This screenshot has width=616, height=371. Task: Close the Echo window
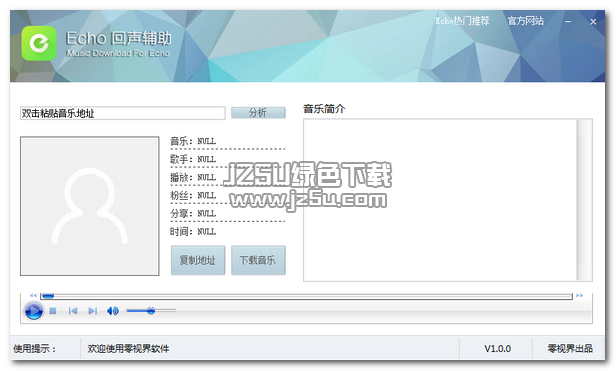[x=593, y=22]
